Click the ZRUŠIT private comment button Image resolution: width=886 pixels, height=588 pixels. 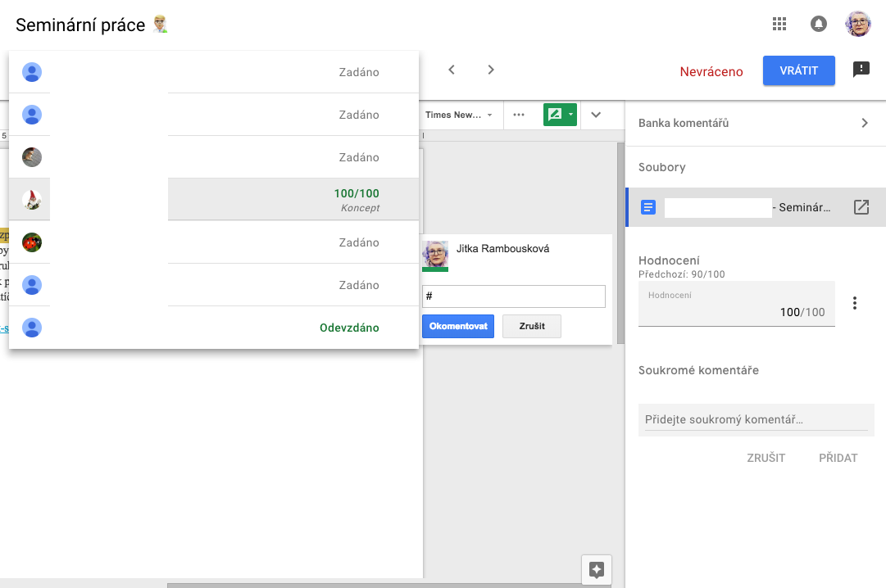click(766, 458)
